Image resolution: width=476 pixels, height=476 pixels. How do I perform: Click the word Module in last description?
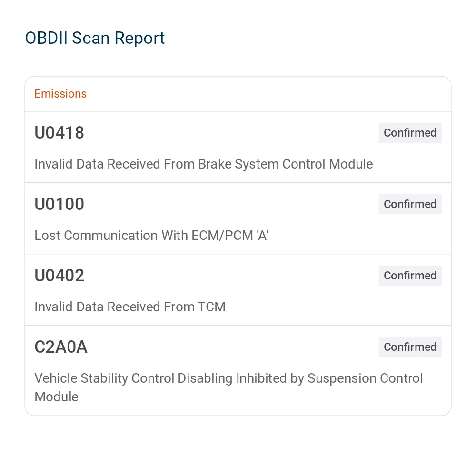pos(57,397)
